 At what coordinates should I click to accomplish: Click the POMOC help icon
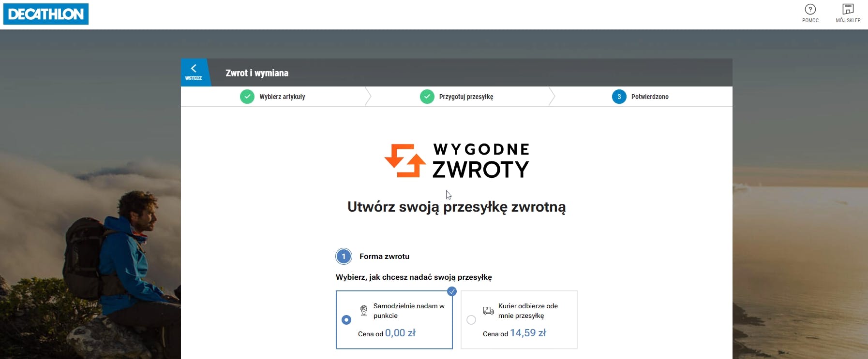pos(809,9)
